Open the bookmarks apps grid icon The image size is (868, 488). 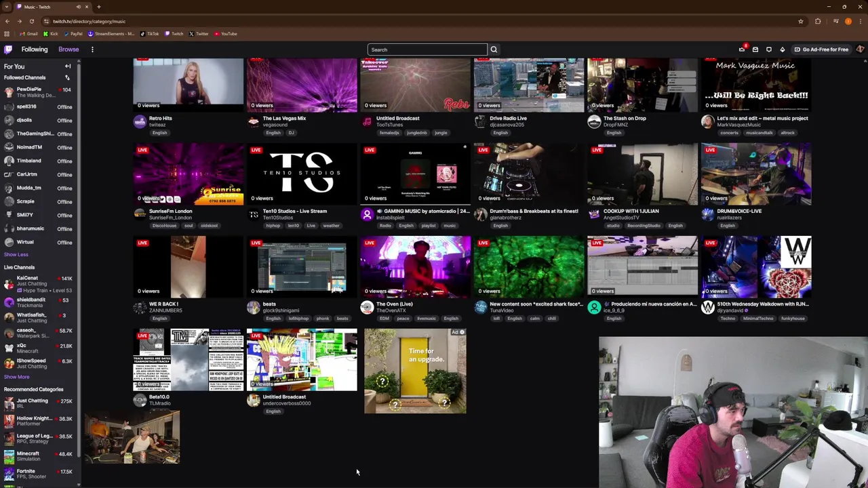click(x=7, y=34)
